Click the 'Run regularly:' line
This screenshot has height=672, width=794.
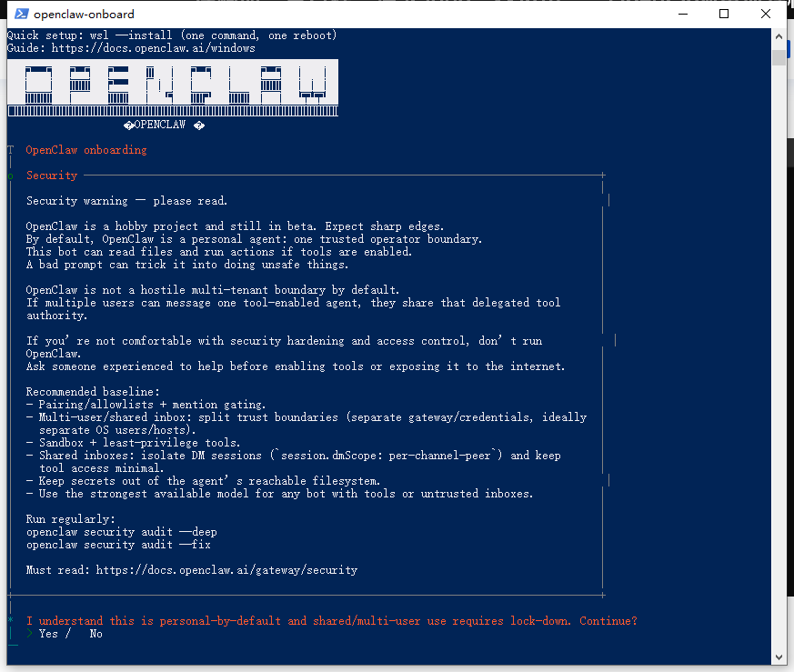coord(71,519)
